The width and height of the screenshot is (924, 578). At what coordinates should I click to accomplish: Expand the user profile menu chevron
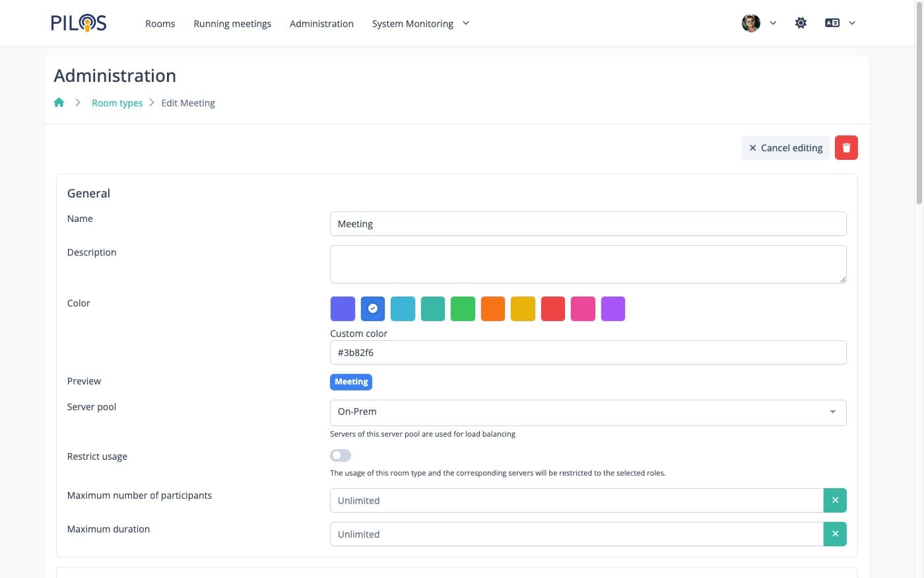pos(773,23)
